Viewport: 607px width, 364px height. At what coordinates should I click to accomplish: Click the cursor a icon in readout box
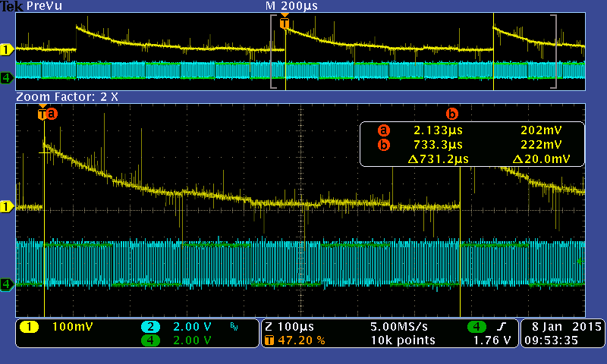click(x=383, y=130)
